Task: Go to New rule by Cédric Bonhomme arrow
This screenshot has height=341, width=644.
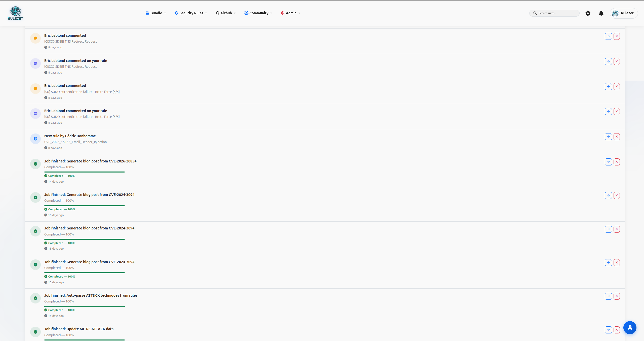Action: [608, 137]
